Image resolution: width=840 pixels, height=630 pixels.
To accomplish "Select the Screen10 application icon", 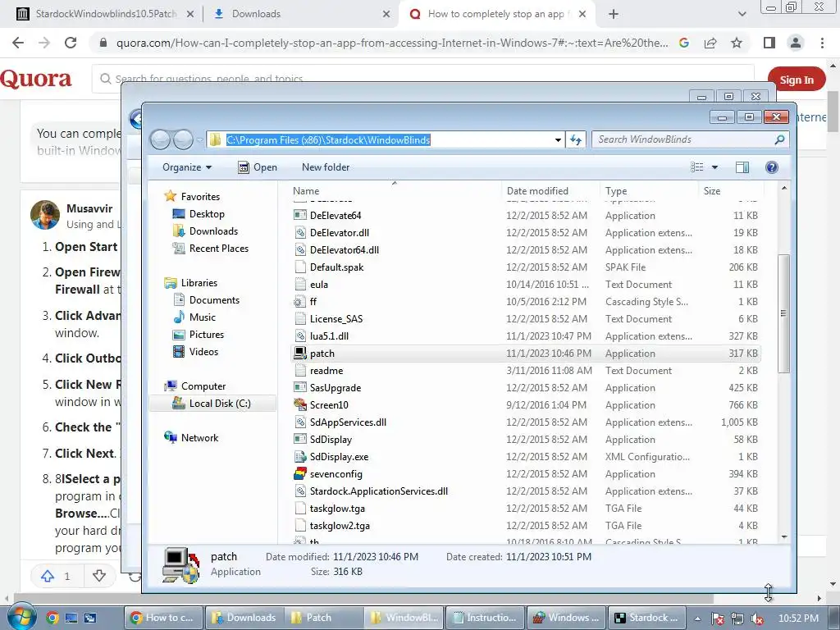I will [300, 405].
